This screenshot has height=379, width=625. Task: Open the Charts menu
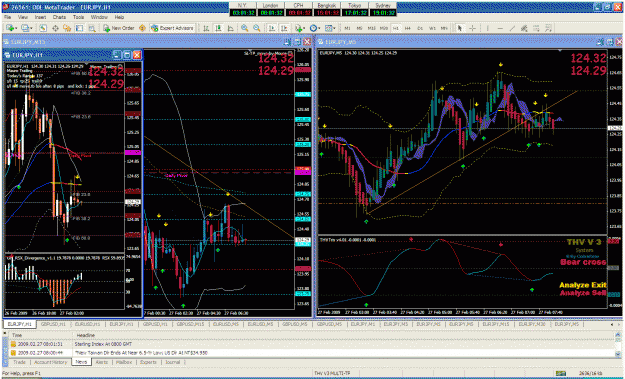tap(59, 17)
